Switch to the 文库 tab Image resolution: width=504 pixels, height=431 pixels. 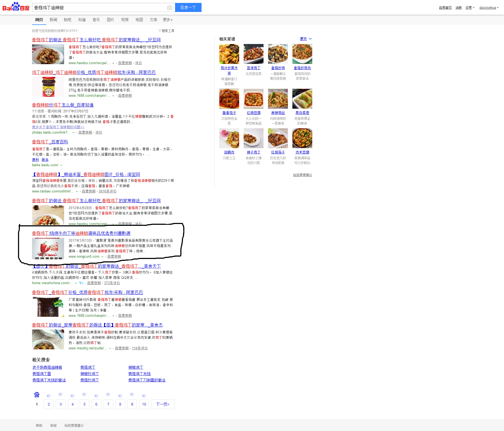point(153,20)
